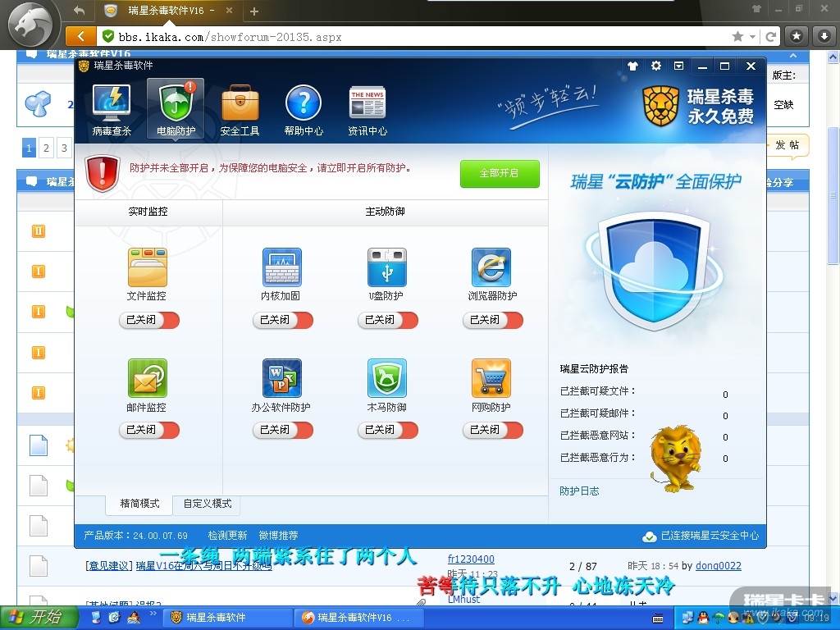
Task: Click the cloud shield graphic
Action: tap(653, 271)
